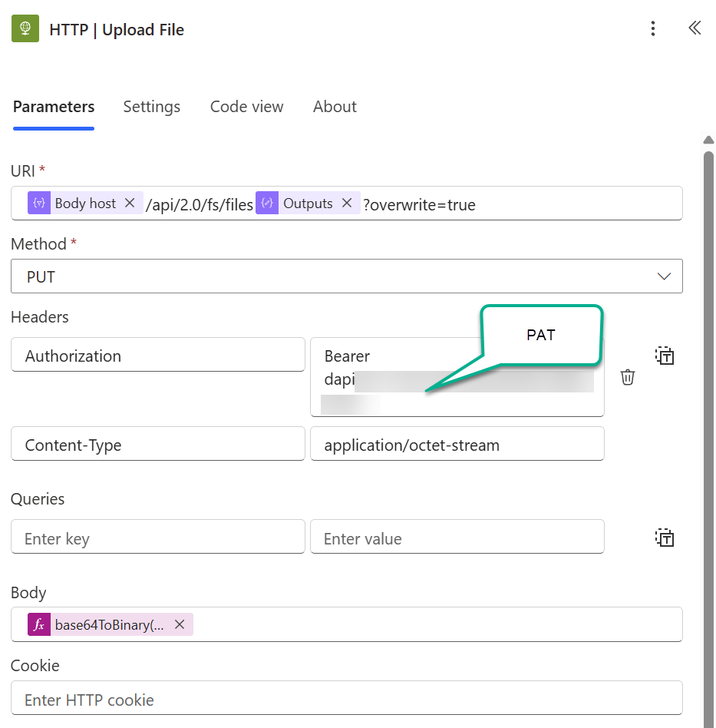Image resolution: width=716 pixels, height=728 pixels.
Task: Switch to the Parameters tab
Action: (x=54, y=107)
